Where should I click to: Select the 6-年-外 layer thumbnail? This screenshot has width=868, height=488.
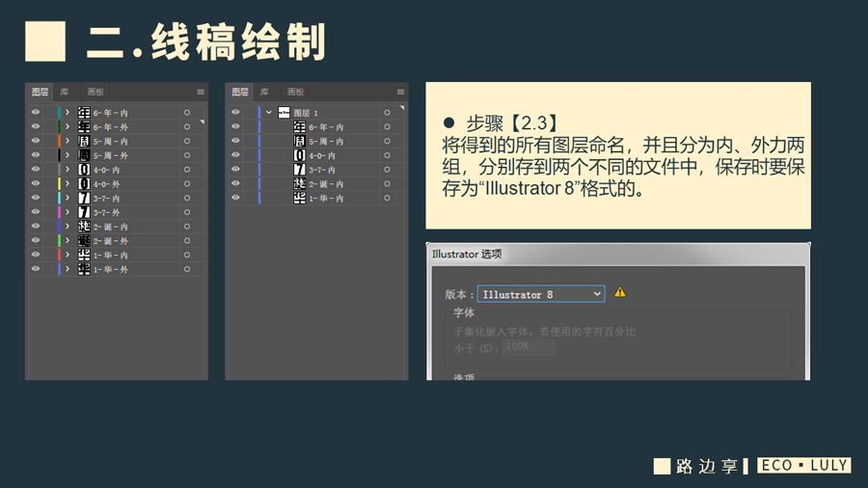[84, 127]
